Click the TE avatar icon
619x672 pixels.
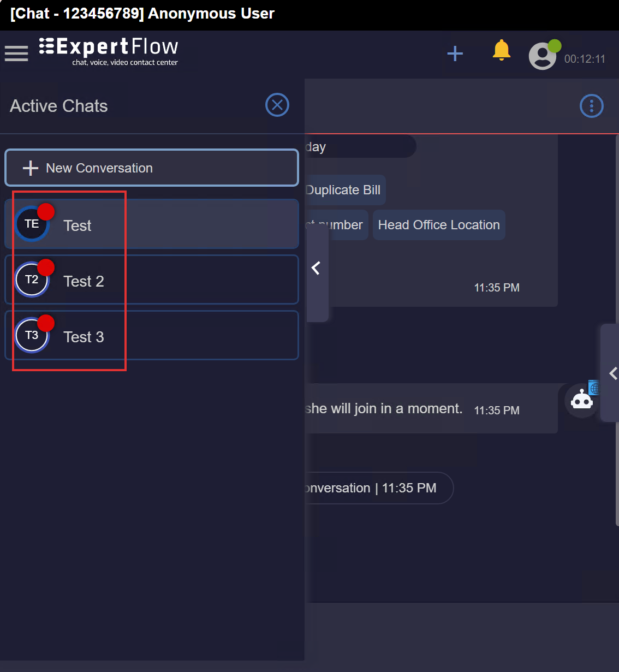pos(32,224)
